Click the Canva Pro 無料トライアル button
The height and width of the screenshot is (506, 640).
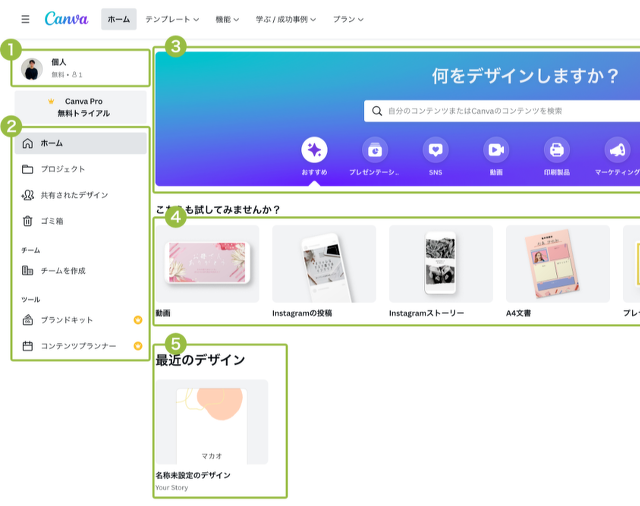pos(84,107)
